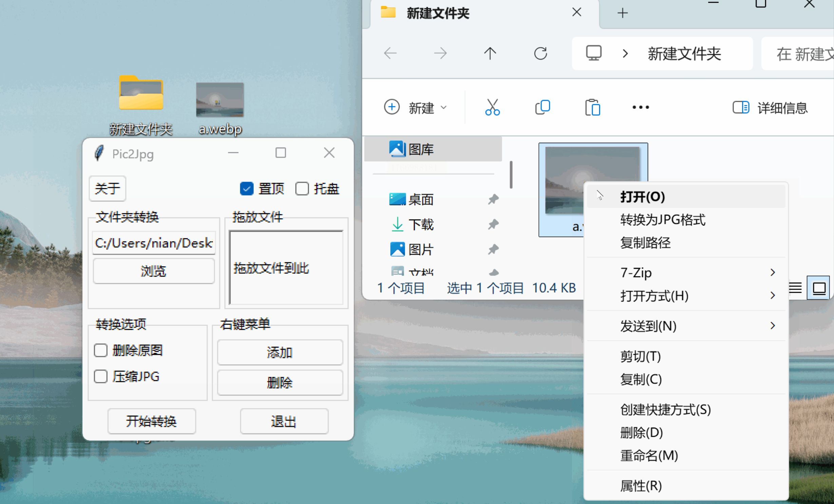Choose 转换为JPG格式 from context menu
834x504 pixels.
663,220
